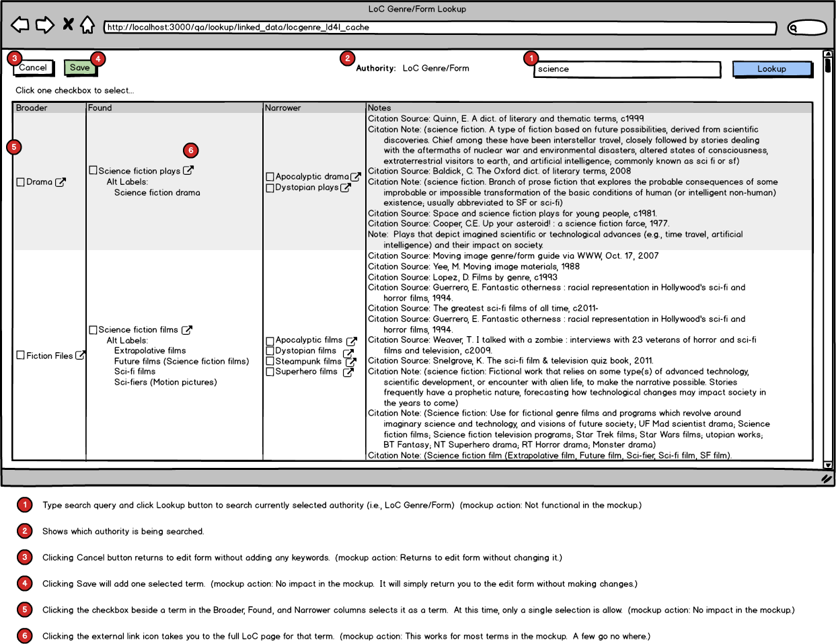The width and height of the screenshot is (836, 644).
Task: Open external link beside Fiction Files
Action: 80,355
